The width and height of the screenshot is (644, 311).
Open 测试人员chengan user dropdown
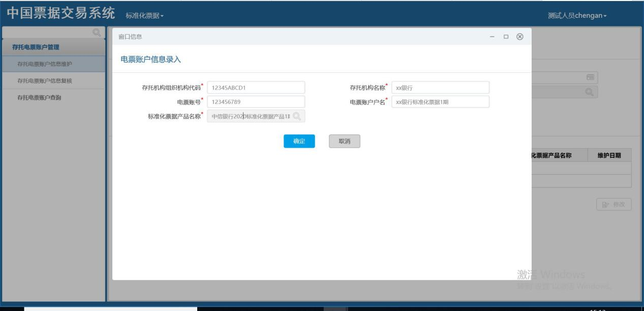tap(577, 16)
